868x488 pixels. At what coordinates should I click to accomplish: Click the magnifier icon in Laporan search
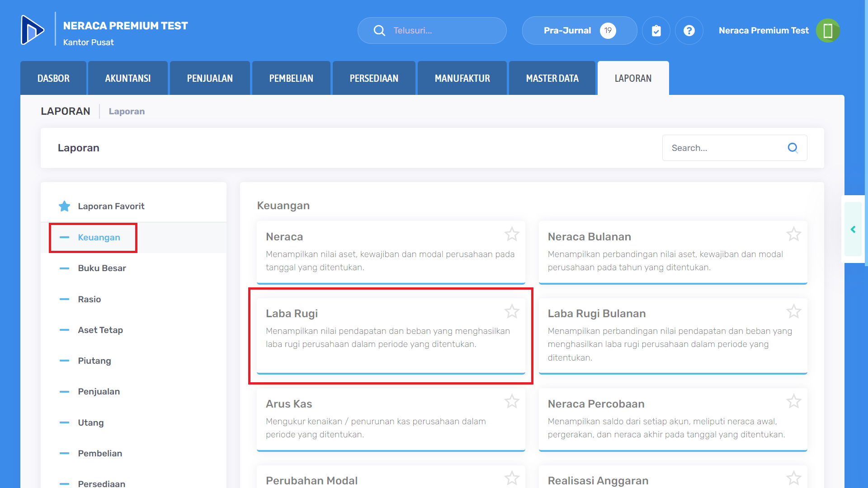793,148
